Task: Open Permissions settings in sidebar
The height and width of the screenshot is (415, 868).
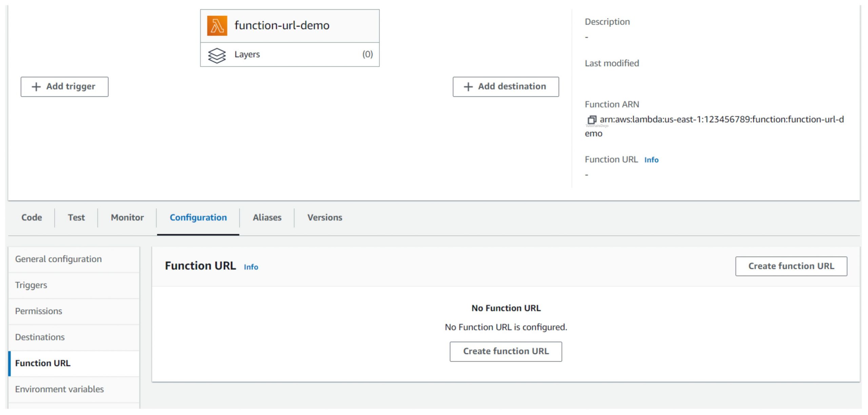Action: pyautogui.click(x=39, y=311)
